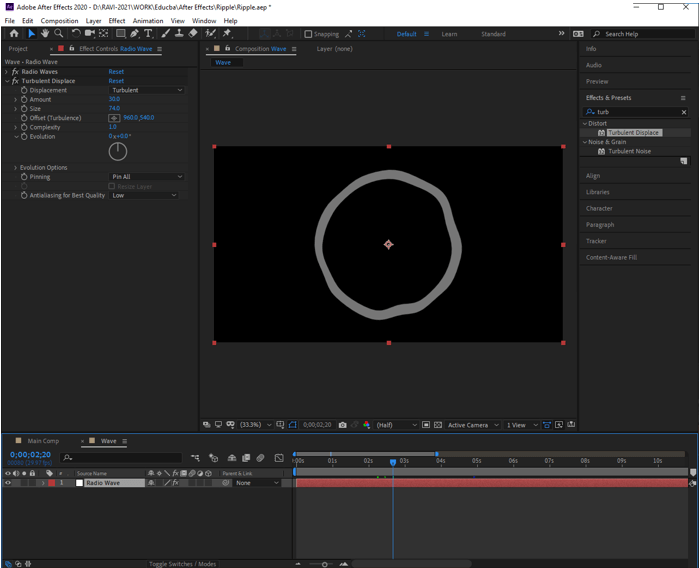
Task: Open the Active Camera dropdown
Action: click(x=473, y=425)
